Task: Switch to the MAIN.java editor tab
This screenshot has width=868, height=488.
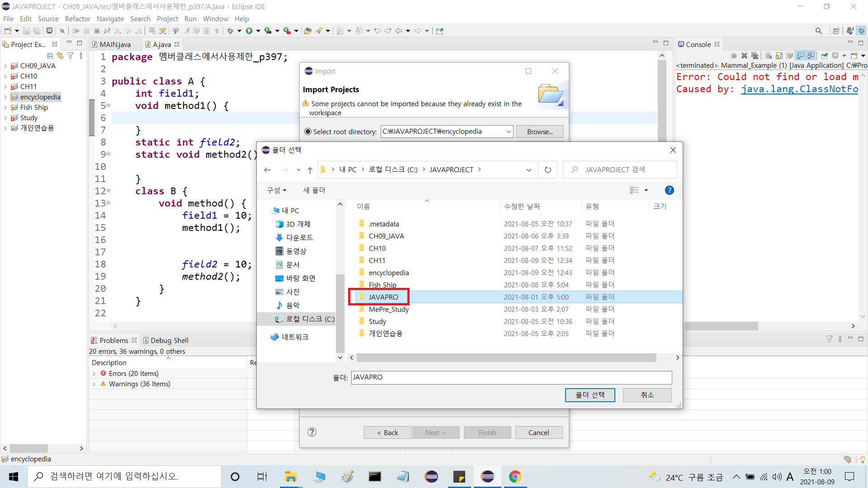Action: coord(115,44)
